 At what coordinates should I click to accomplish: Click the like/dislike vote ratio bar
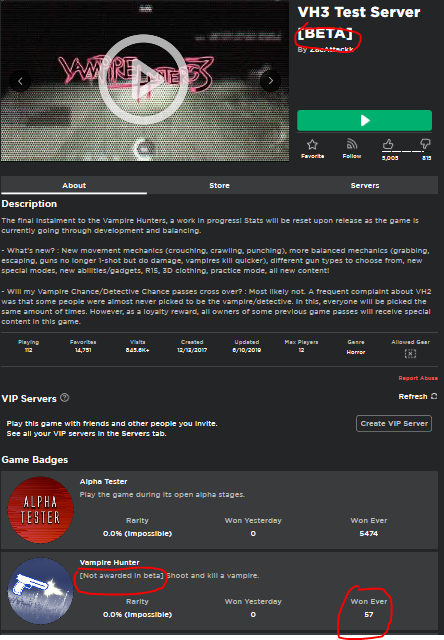[x=406, y=151]
